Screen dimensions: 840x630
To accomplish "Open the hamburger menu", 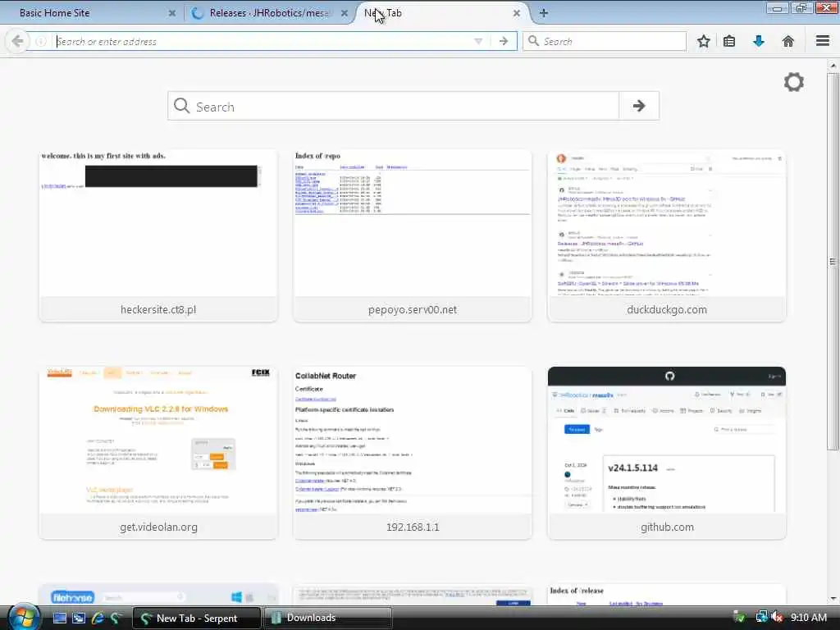I will point(823,41).
